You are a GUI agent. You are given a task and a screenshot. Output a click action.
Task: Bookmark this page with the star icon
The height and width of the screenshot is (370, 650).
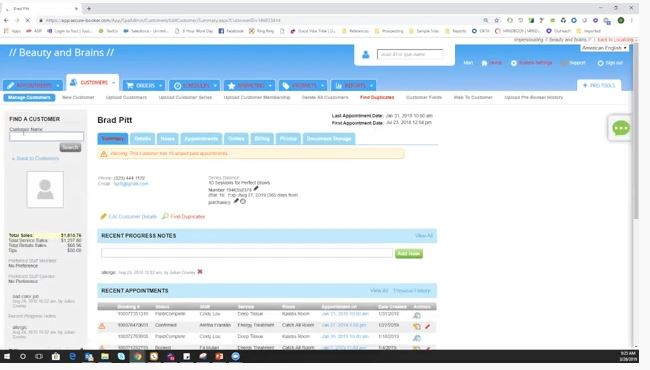pyautogui.click(x=497, y=20)
